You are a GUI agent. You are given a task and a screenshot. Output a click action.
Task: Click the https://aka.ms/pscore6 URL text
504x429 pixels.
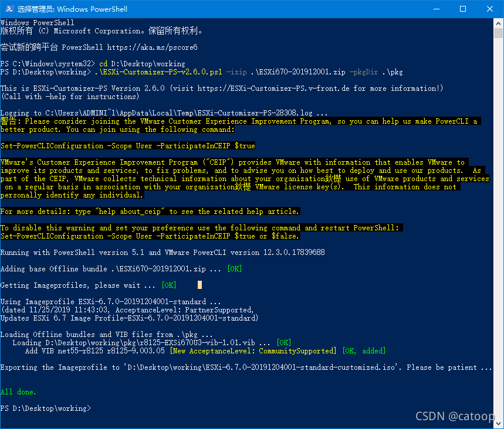153,47
